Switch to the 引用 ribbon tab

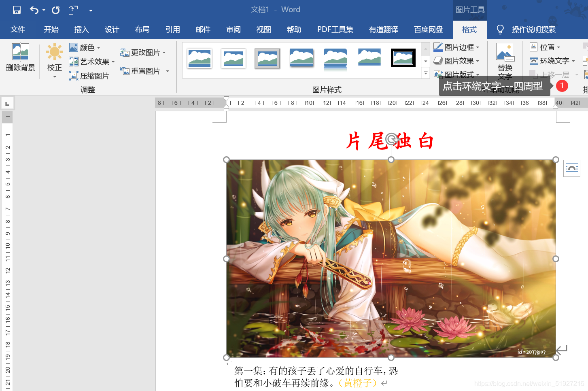coord(173,30)
